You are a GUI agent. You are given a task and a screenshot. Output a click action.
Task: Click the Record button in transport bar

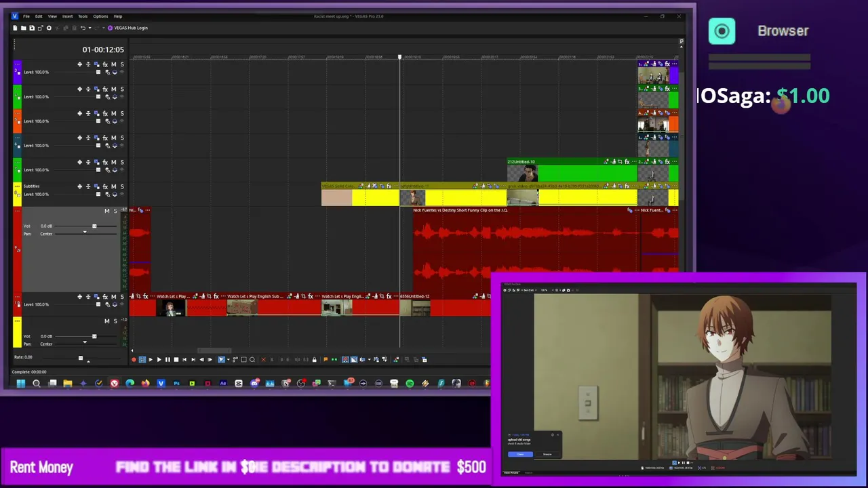pos(134,359)
